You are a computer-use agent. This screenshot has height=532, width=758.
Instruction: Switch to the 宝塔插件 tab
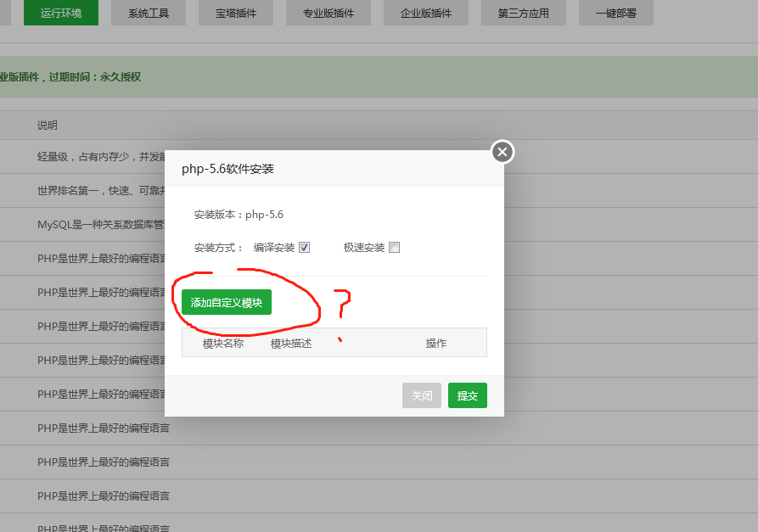point(235,13)
